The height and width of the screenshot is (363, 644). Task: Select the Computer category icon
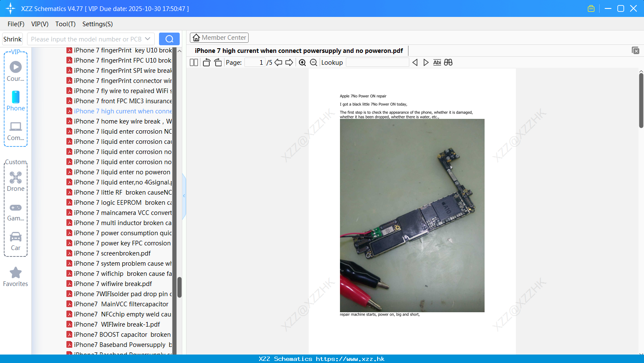pos(16,131)
